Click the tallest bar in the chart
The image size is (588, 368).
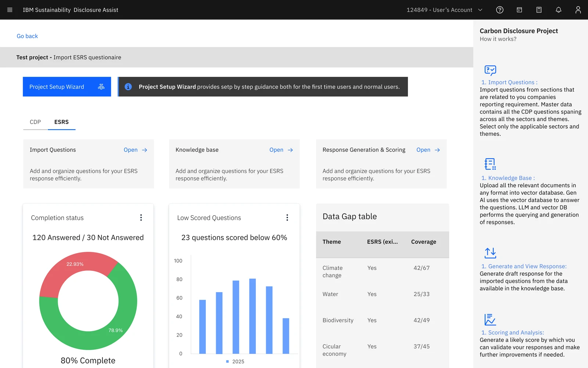point(252,316)
